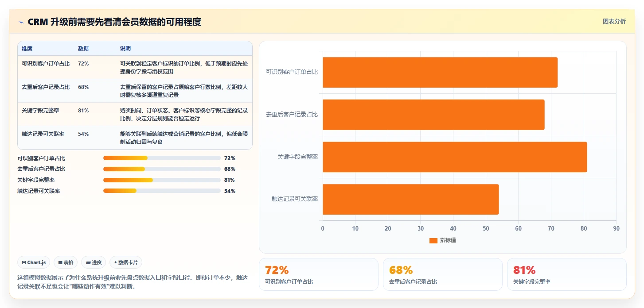Click the 指标值 legend text
This screenshot has height=308, width=644.
point(448,240)
